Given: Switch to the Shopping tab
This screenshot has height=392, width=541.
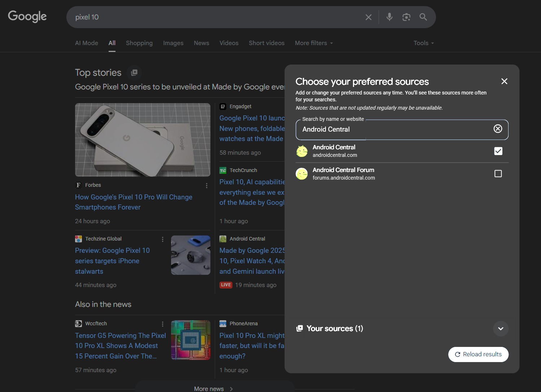Looking at the screenshot, I should pyautogui.click(x=139, y=43).
